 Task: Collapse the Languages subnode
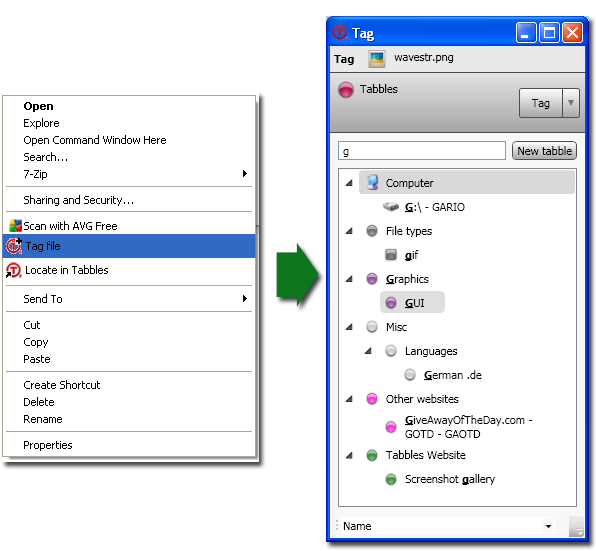368,350
